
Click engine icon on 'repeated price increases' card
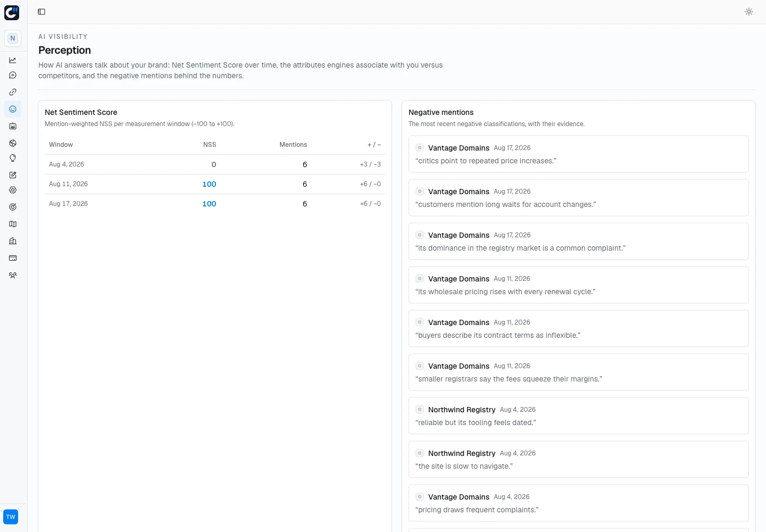click(420, 148)
